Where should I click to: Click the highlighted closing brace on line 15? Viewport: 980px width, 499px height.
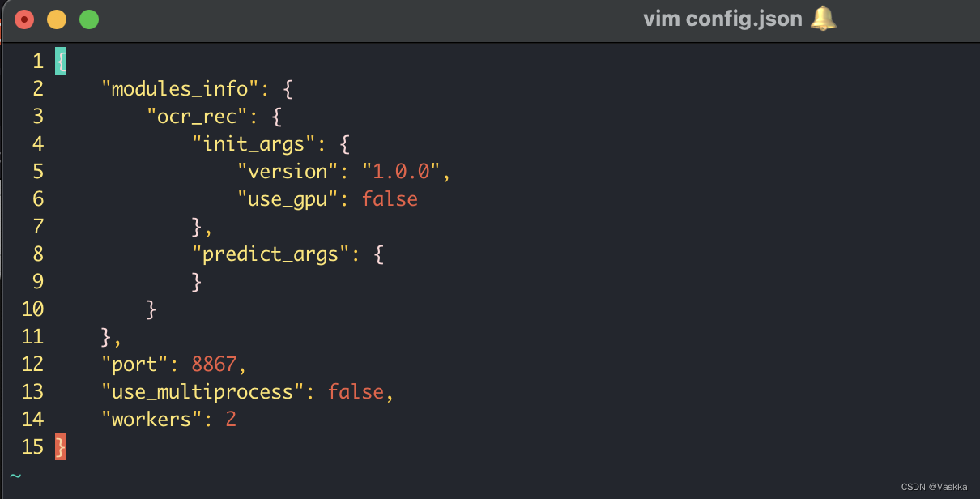(61, 446)
